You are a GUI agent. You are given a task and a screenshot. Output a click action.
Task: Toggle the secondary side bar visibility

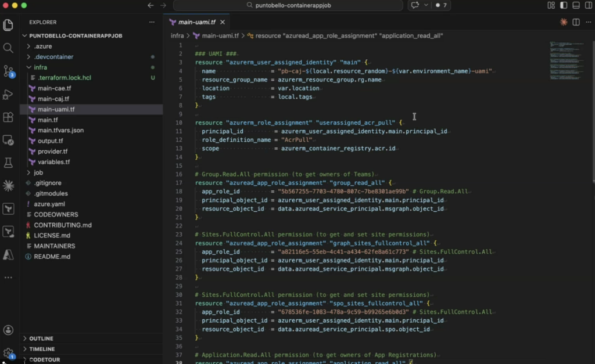pyautogui.click(x=588, y=5)
